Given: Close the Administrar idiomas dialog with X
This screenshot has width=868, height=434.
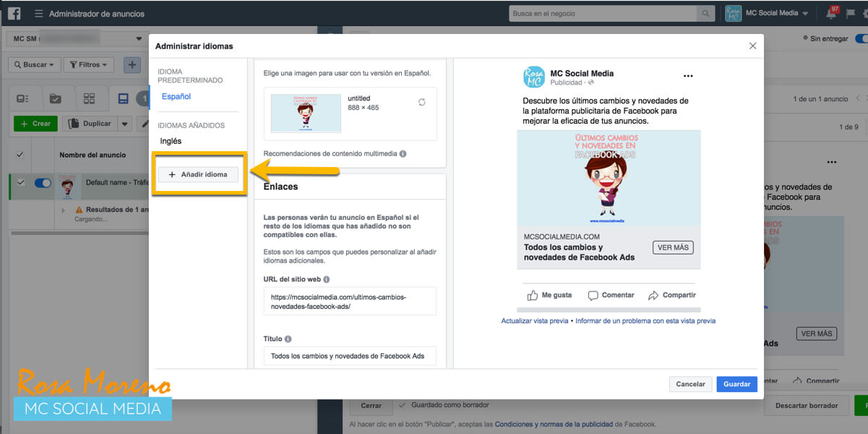Looking at the screenshot, I should 752,46.
